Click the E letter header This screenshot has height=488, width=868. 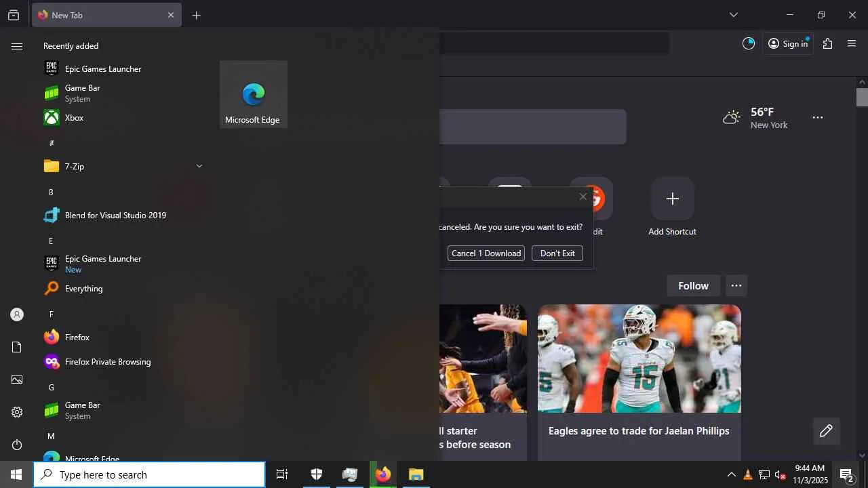click(51, 241)
